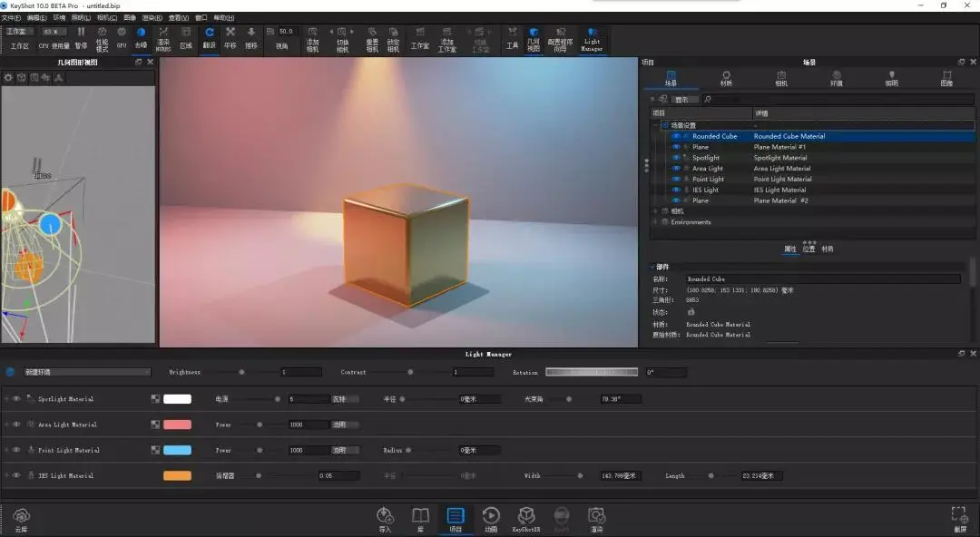Launch KeyShotXR from the bottom bar

526,519
